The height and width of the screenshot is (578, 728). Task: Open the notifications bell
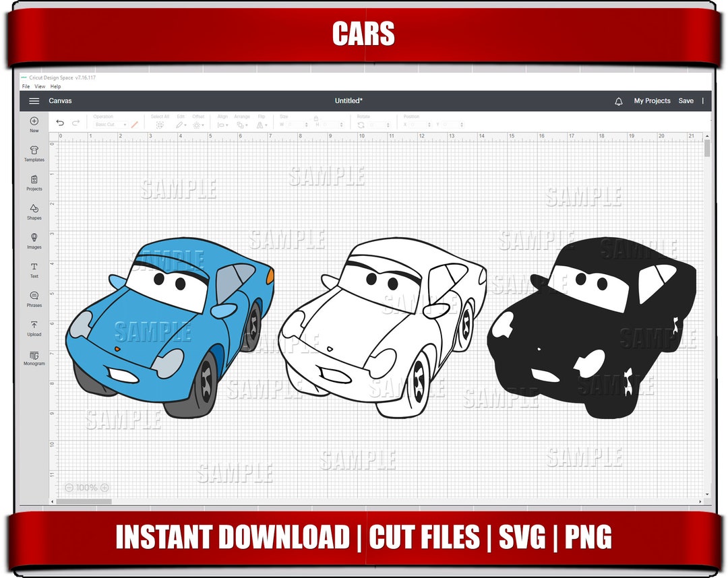click(617, 100)
